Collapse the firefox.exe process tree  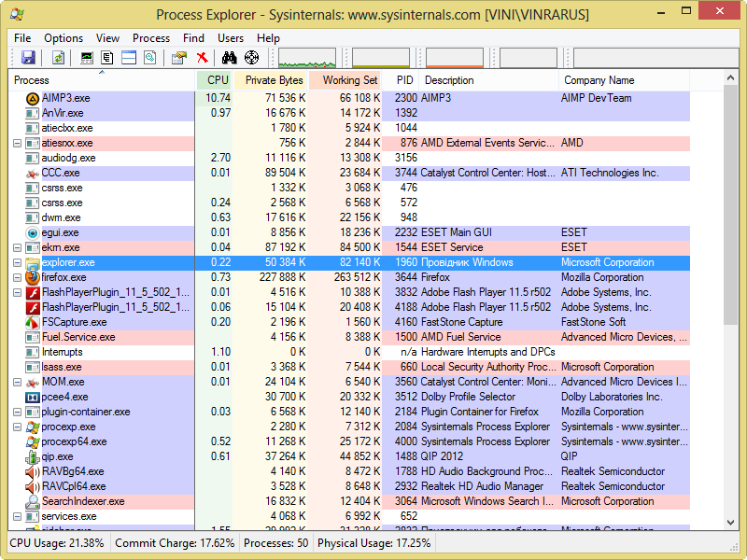pos(17,277)
